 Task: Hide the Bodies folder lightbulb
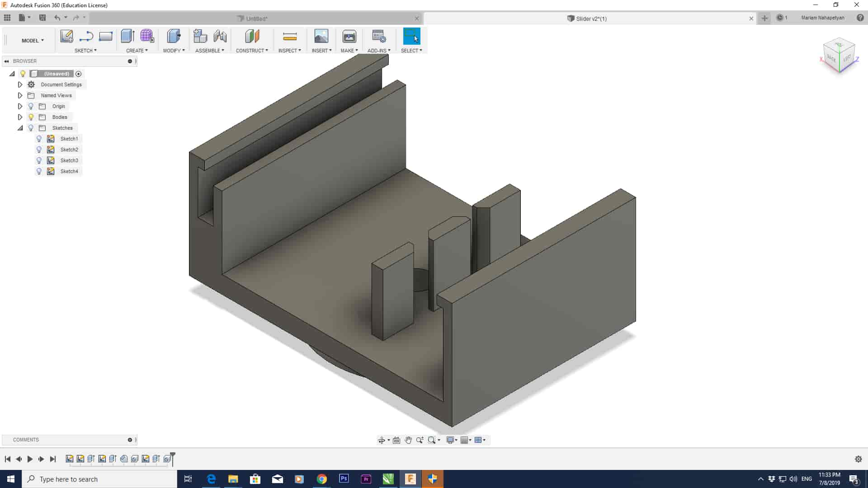[31, 117]
